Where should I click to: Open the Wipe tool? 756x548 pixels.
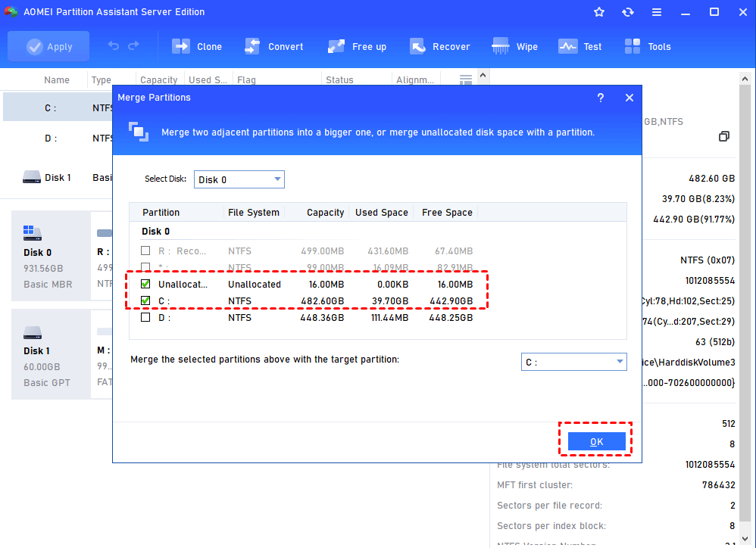click(x=514, y=46)
